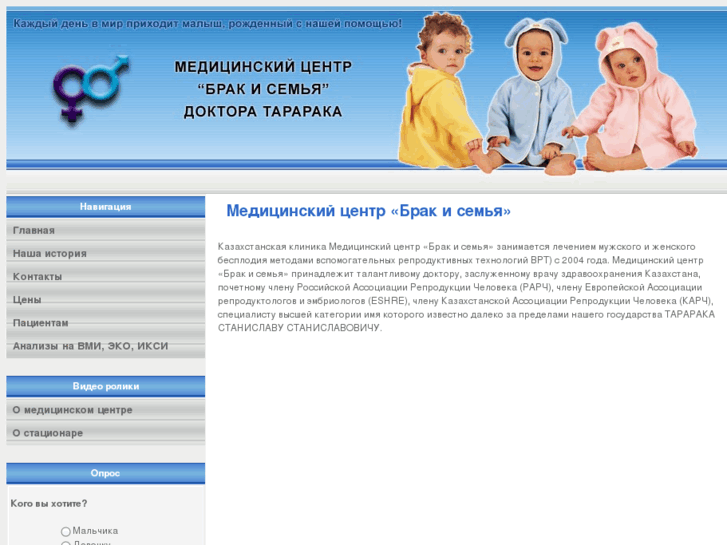Click the male-female gender symbols logo

pyautogui.click(x=91, y=90)
